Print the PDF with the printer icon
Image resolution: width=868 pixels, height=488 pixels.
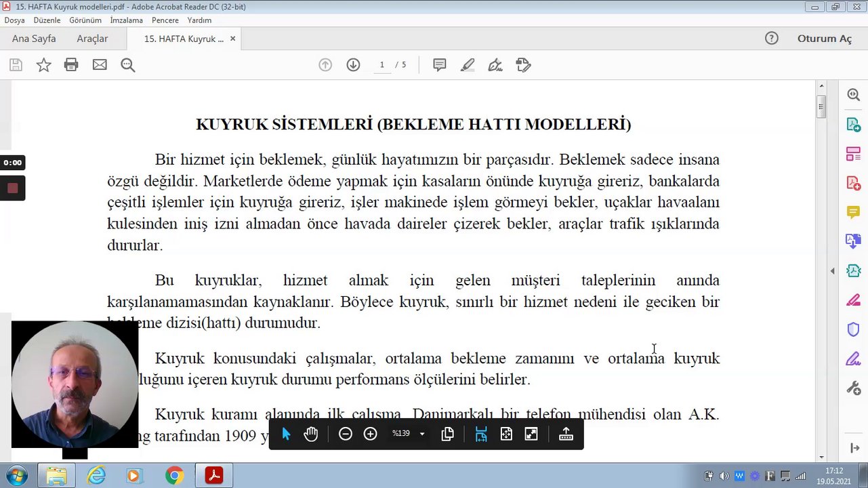click(x=71, y=65)
